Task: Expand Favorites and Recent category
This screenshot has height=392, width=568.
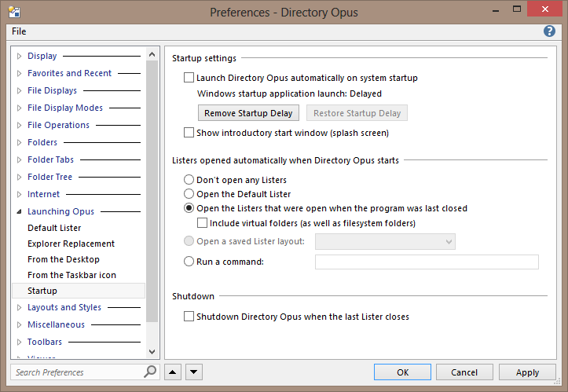Action: coord(19,73)
